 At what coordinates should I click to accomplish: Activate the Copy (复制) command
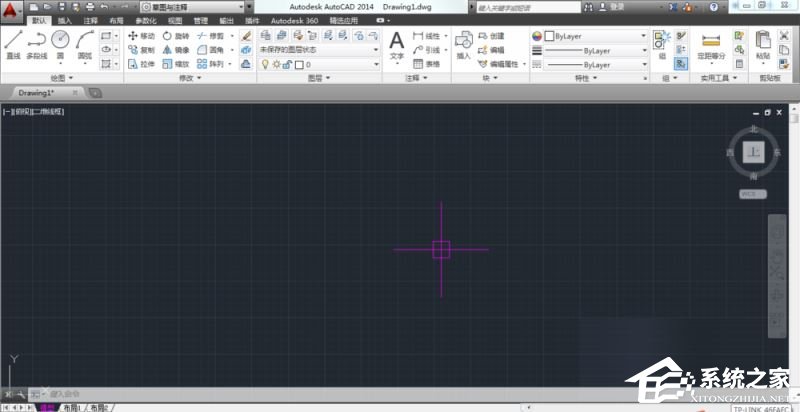(x=141, y=50)
